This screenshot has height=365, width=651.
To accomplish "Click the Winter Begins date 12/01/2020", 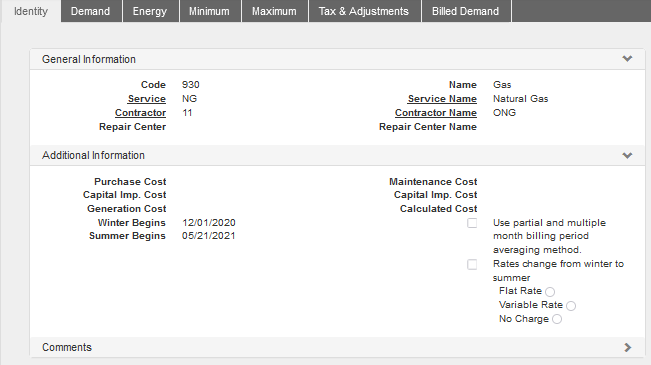I will (x=209, y=223).
